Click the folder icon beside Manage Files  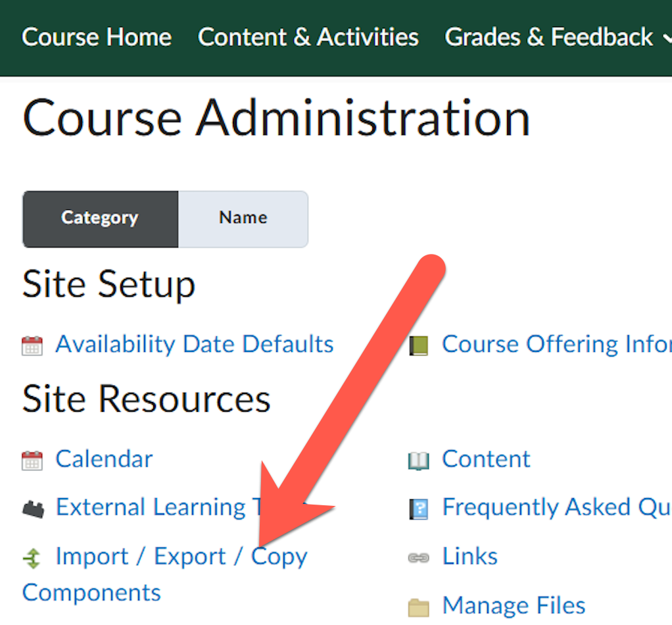(418, 607)
